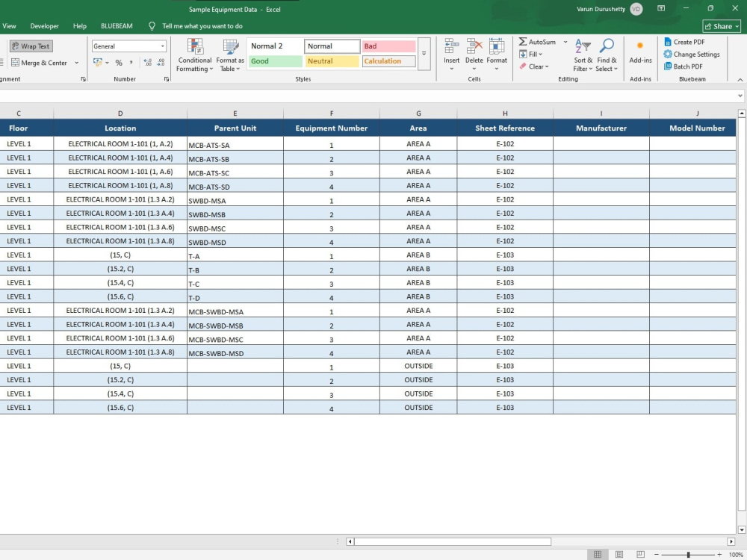Click the Equipment Number header cell
Image resolution: width=747 pixels, height=560 pixels.
[332, 128]
